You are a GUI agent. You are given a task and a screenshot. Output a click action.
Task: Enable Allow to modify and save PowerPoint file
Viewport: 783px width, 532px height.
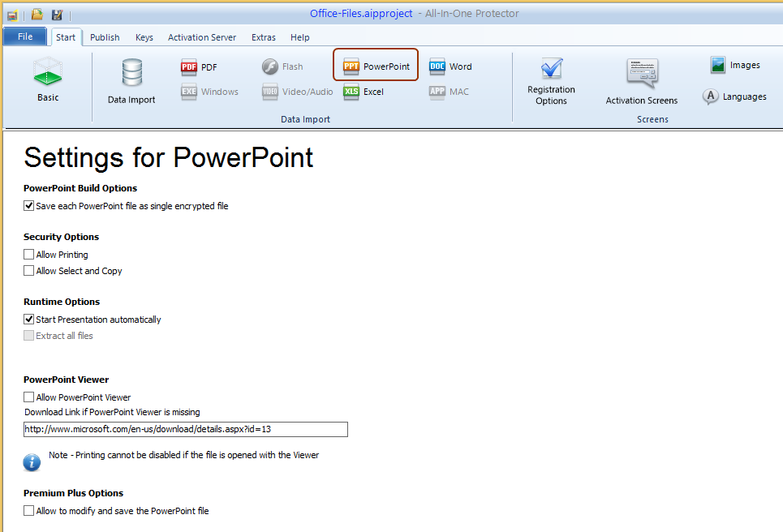[x=29, y=511]
